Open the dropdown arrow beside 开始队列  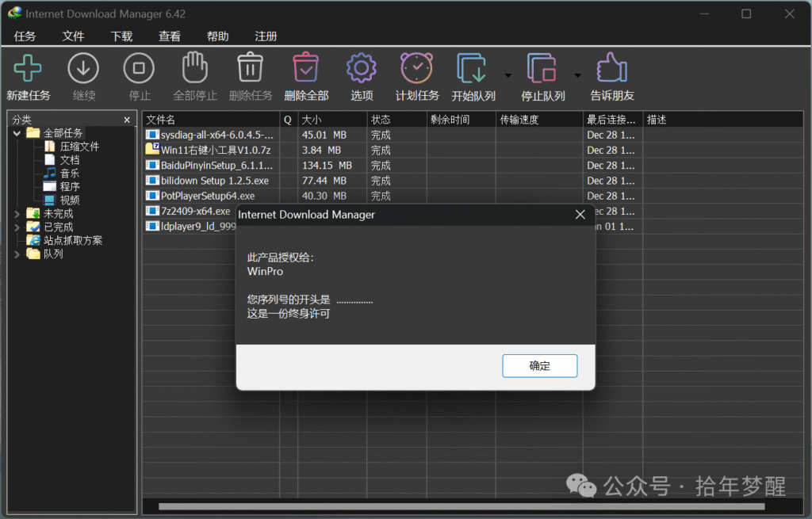point(508,75)
